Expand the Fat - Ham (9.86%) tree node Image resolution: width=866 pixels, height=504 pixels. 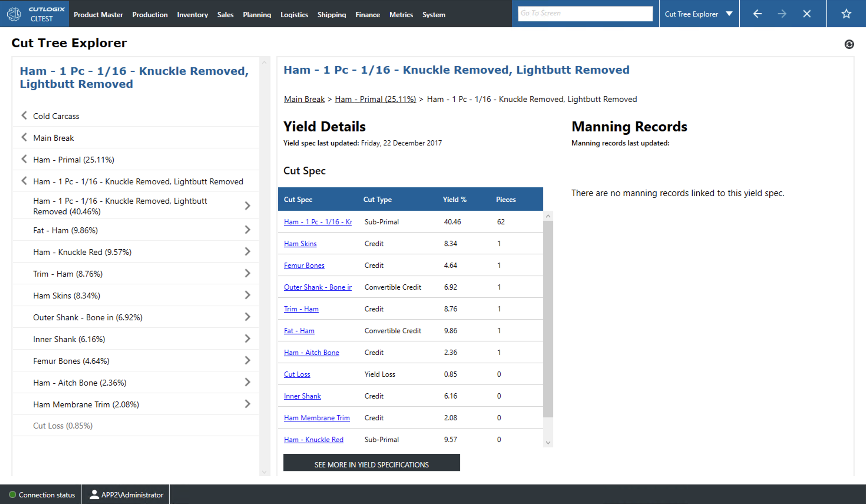point(247,230)
